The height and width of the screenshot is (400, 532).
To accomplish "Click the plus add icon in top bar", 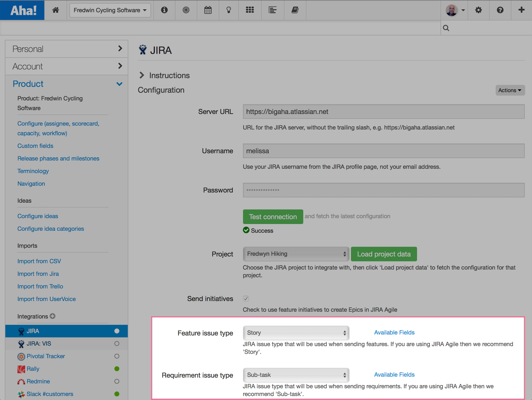I will tap(521, 10).
